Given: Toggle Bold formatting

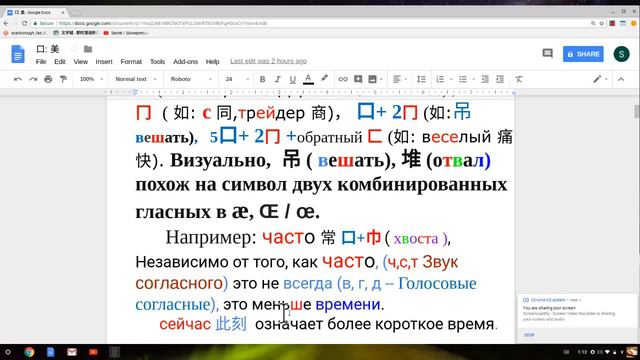Looking at the screenshot, I should (x=262, y=79).
